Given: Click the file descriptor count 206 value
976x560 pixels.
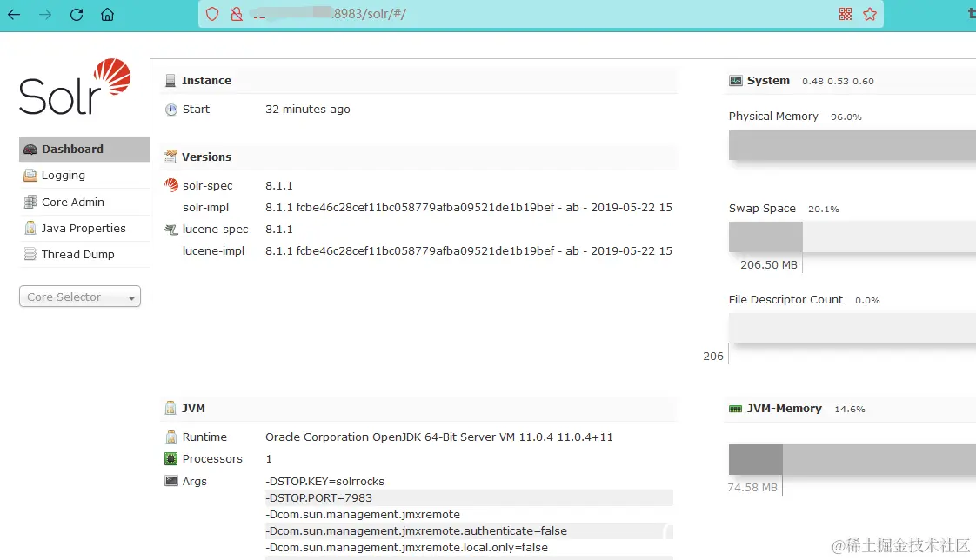Looking at the screenshot, I should point(713,357).
